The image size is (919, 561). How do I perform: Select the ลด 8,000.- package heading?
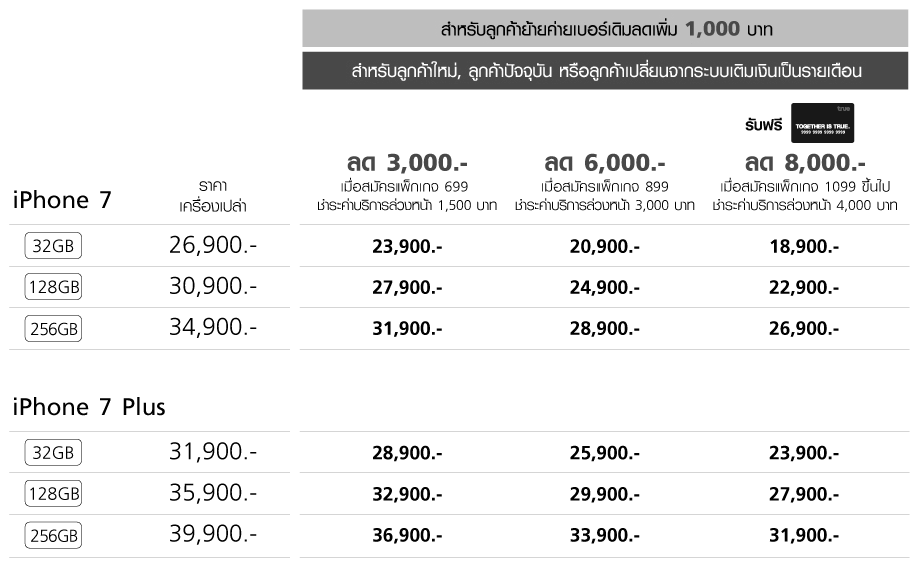click(805, 163)
